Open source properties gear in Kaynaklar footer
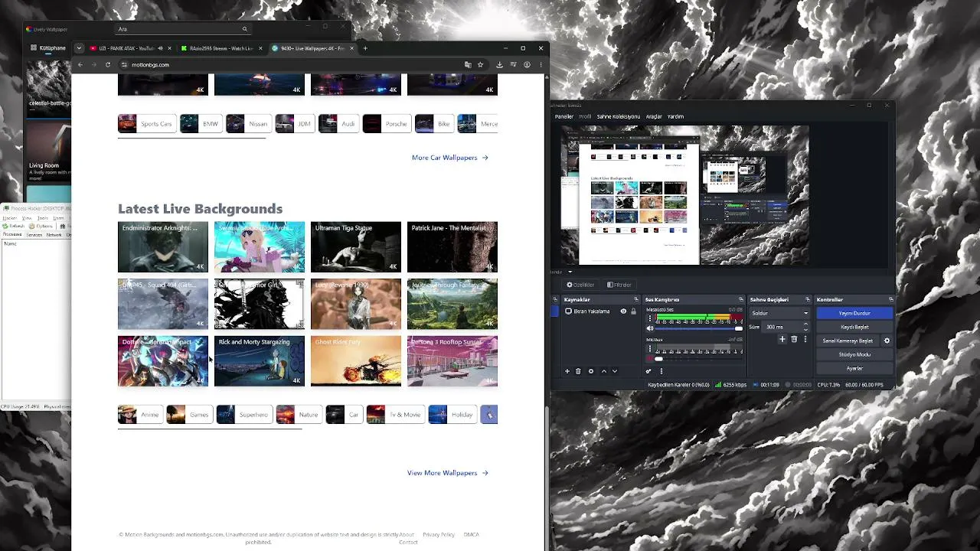 591,371
